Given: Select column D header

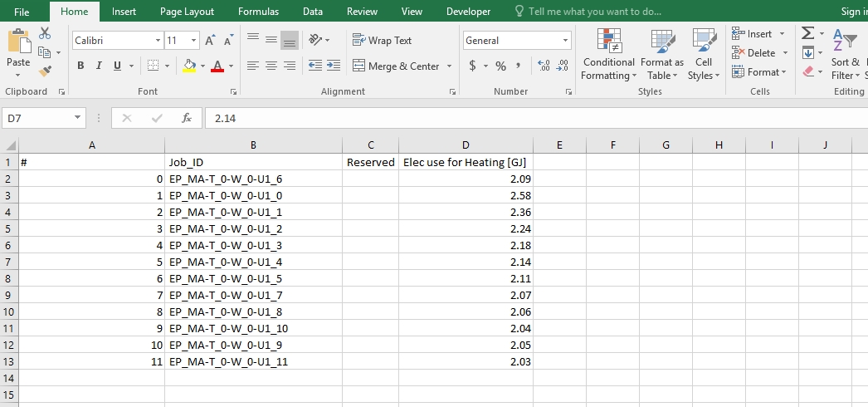Looking at the screenshot, I should tap(466, 145).
